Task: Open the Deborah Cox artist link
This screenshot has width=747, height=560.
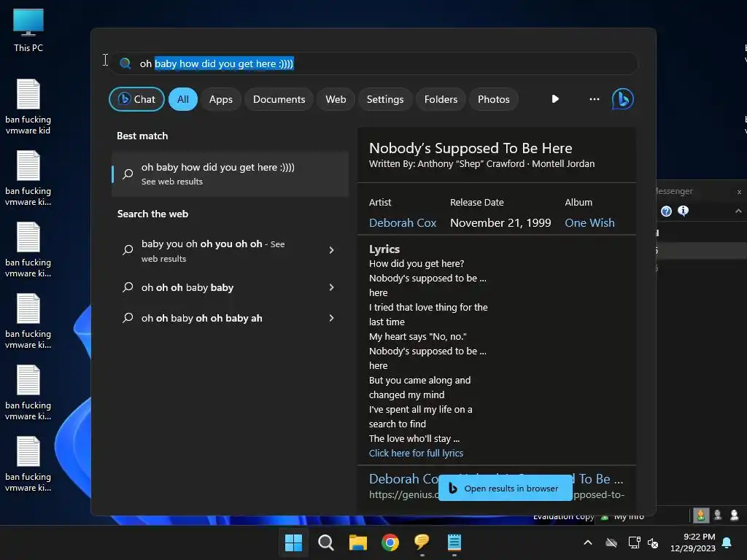Action: [403, 223]
